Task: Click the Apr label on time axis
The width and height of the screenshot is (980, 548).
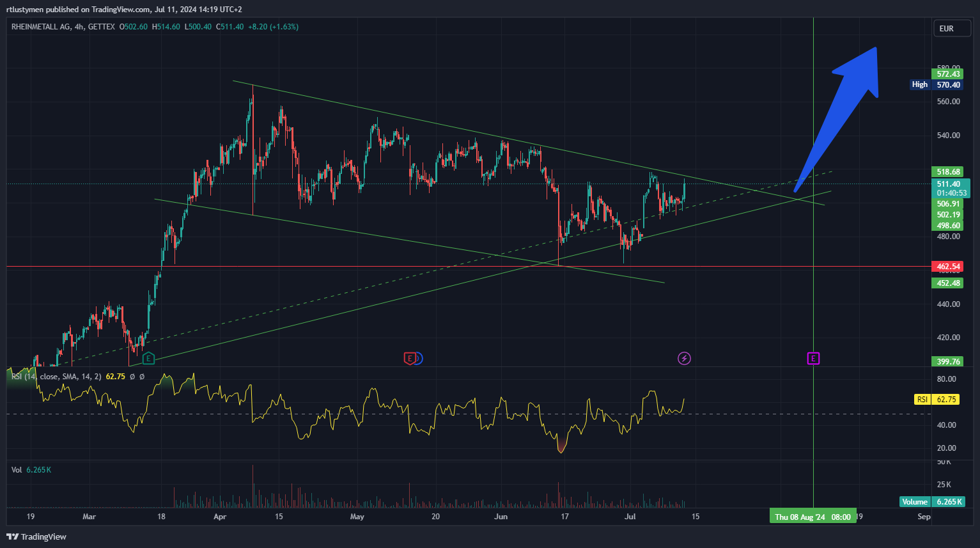Action: pyautogui.click(x=220, y=517)
